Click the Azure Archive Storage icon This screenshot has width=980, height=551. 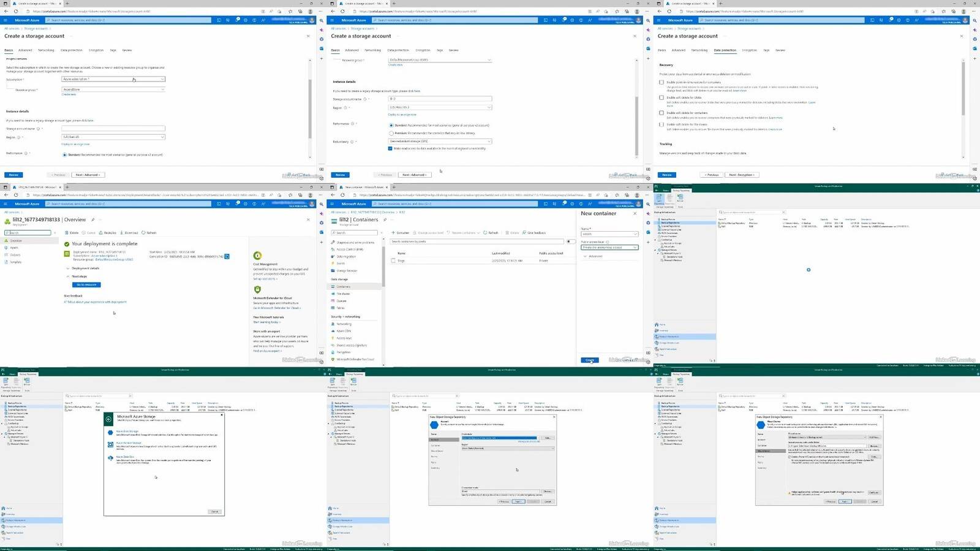pyautogui.click(x=110, y=444)
